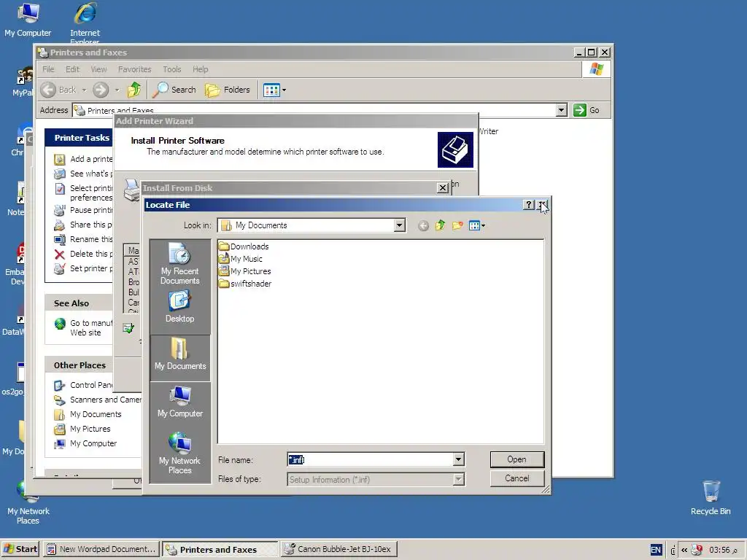The height and width of the screenshot is (560, 747).
Task: Open File menu in Printers and Faxes
Action: [x=48, y=69]
